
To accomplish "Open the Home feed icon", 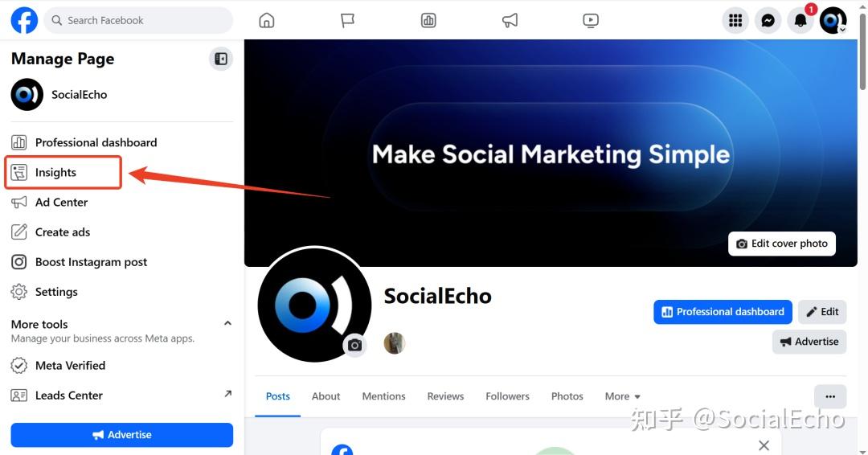I will 267,20.
